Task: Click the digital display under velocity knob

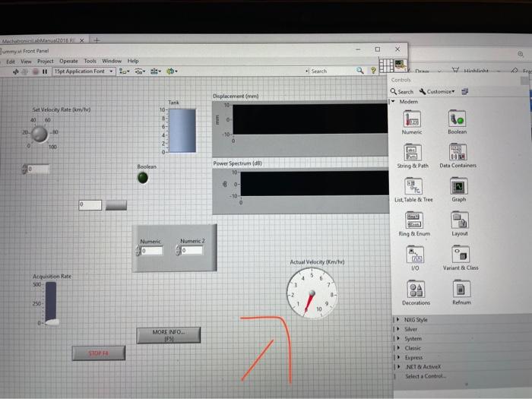Action: [x=38, y=169]
